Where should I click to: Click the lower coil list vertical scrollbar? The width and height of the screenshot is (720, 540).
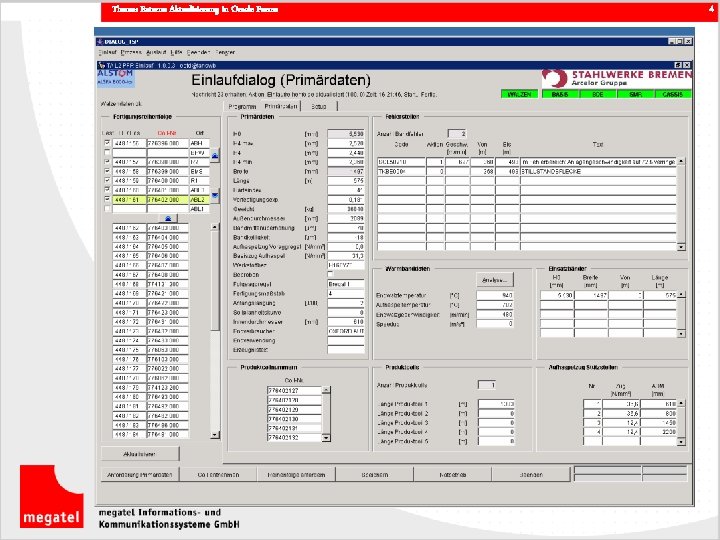pyautogui.click(x=215, y=320)
